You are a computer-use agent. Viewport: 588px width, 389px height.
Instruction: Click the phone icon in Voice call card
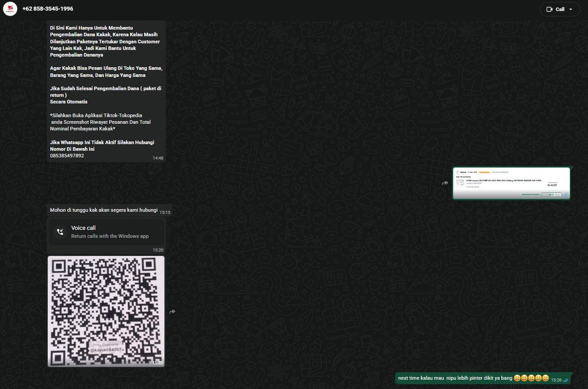pyautogui.click(x=60, y=232)
